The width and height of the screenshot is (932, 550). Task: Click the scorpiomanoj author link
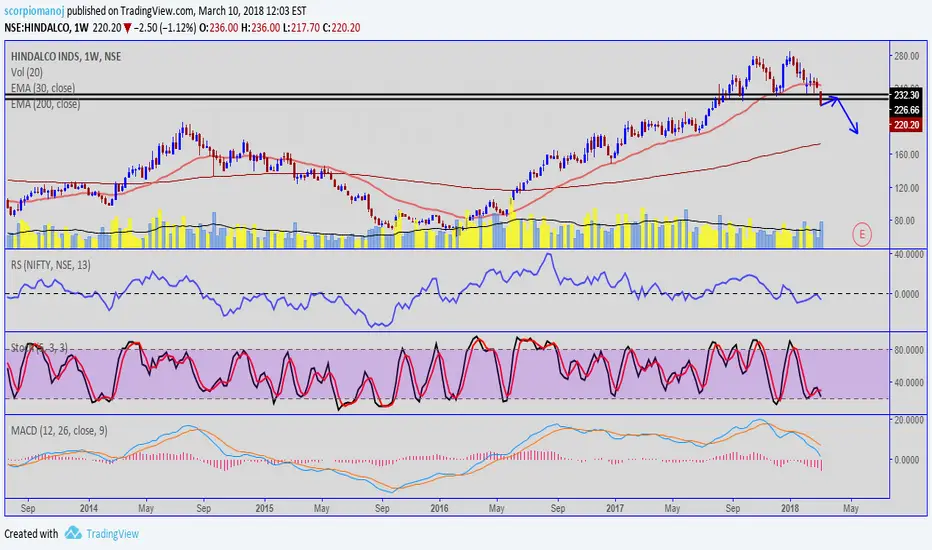coord(34,11)
